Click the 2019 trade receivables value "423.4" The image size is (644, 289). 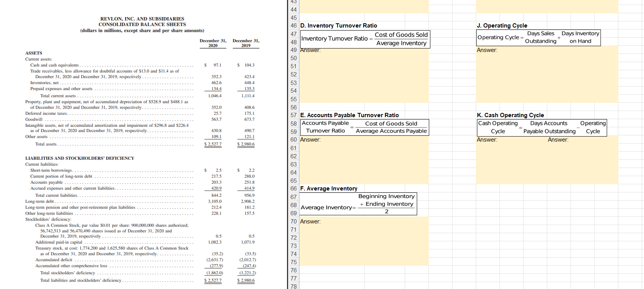click(249, 77)
